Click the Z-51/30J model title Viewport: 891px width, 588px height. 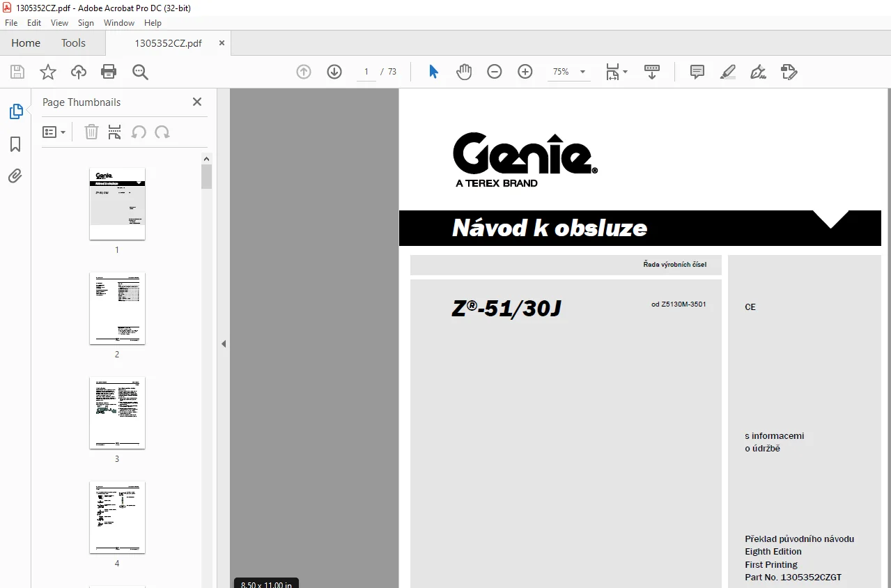[x=506, y=309]
